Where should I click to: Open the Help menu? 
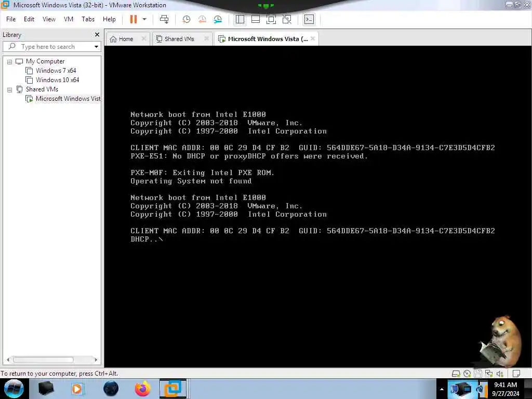coord(109,19)
